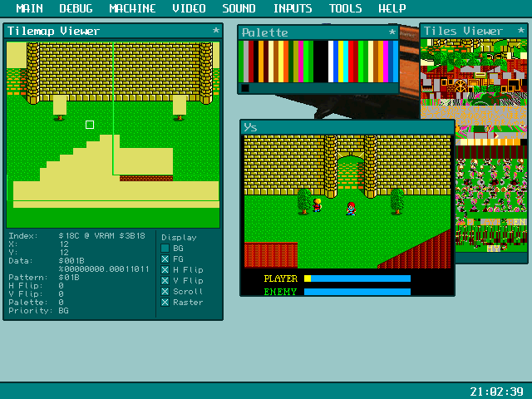Image resolution: width=532 pixels, height=399 pixels.
Task: Open the MAIN menu
Action: click(30, 8)
